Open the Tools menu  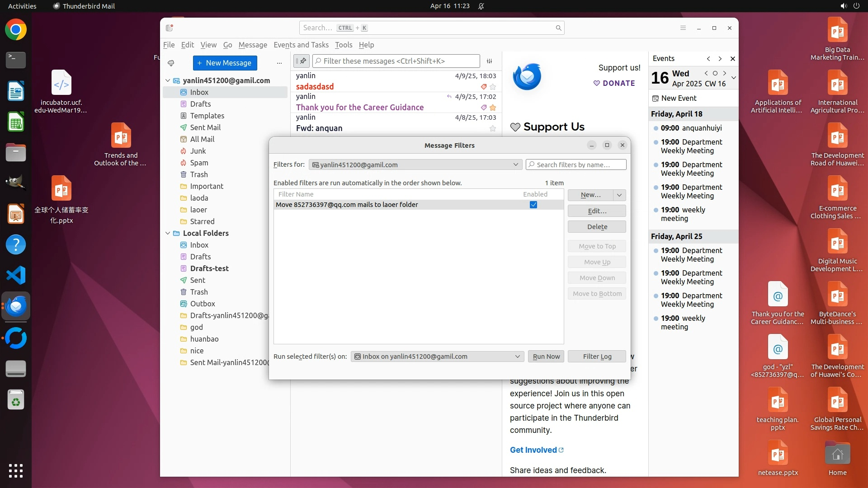click(x=343, y=45)
